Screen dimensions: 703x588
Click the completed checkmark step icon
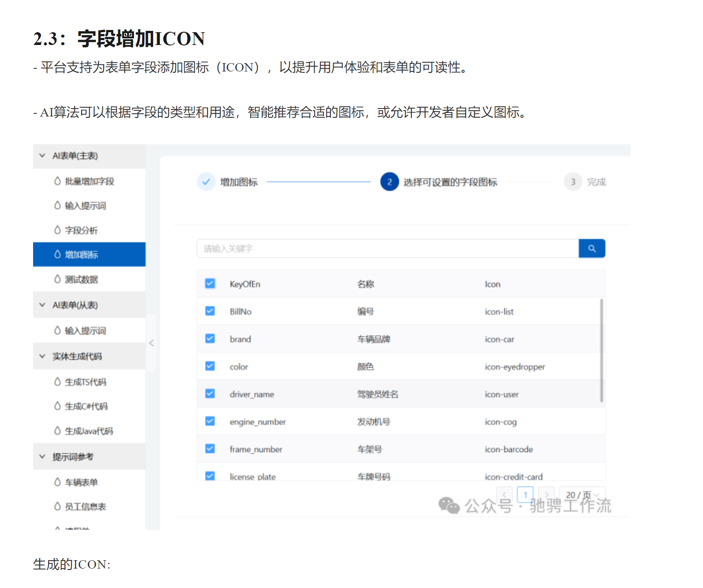[206, 182]
